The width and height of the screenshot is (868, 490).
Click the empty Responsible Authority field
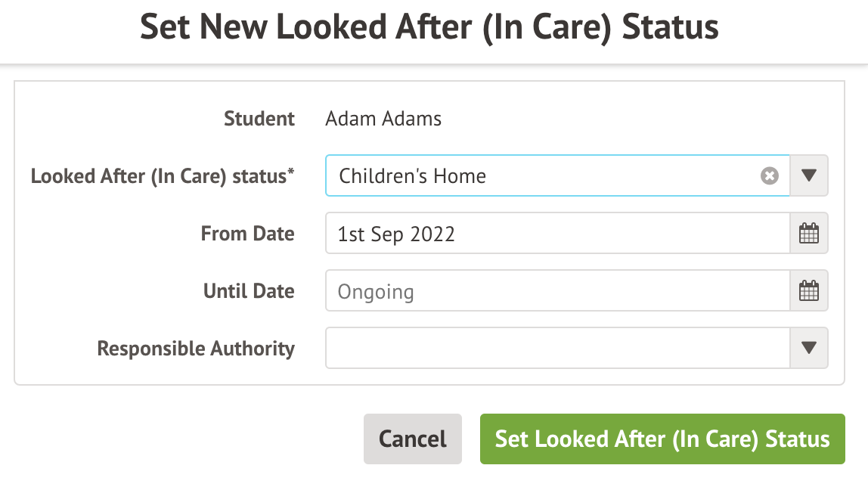(557, 348)
